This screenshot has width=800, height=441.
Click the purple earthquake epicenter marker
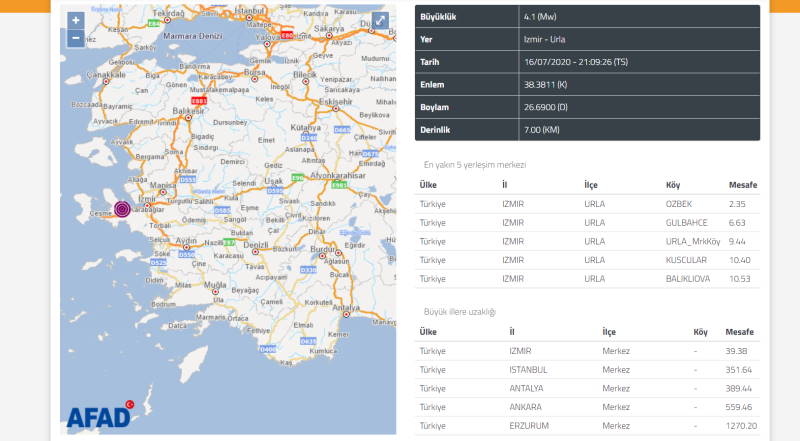[122, 209]
